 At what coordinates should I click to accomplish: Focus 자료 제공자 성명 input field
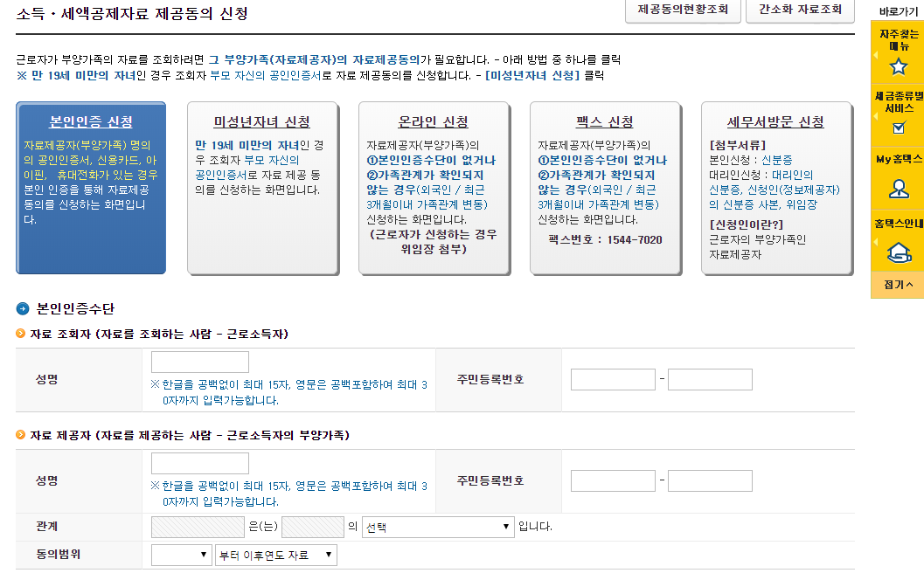tap(200, 464)
